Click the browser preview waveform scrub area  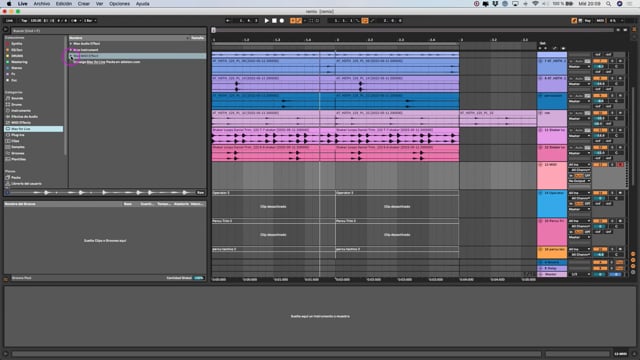tap(103, 192)
